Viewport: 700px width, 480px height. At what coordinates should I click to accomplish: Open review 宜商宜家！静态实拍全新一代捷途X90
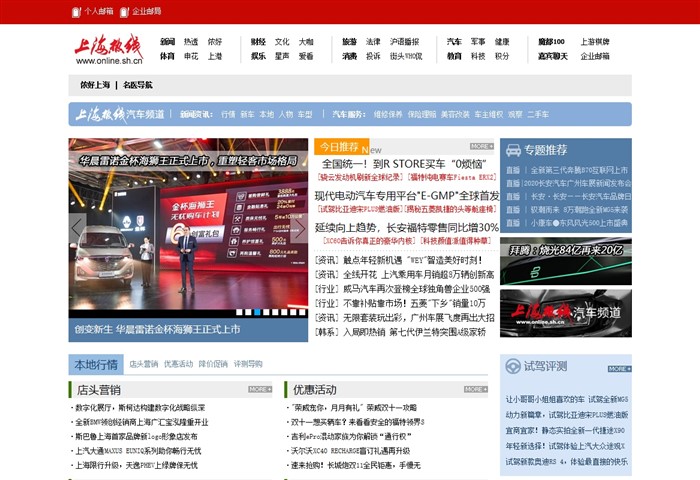[565, 430]
